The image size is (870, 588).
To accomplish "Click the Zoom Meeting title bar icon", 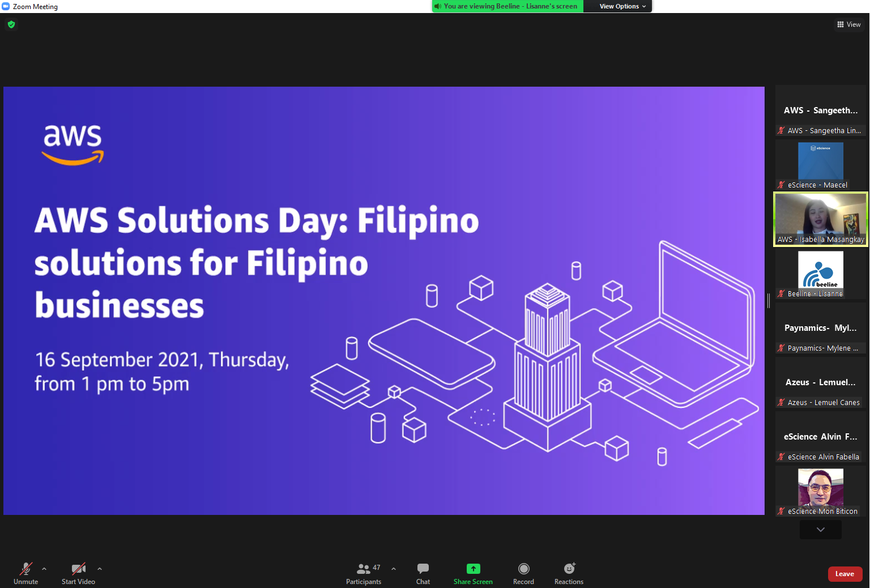I will (6, 6).
